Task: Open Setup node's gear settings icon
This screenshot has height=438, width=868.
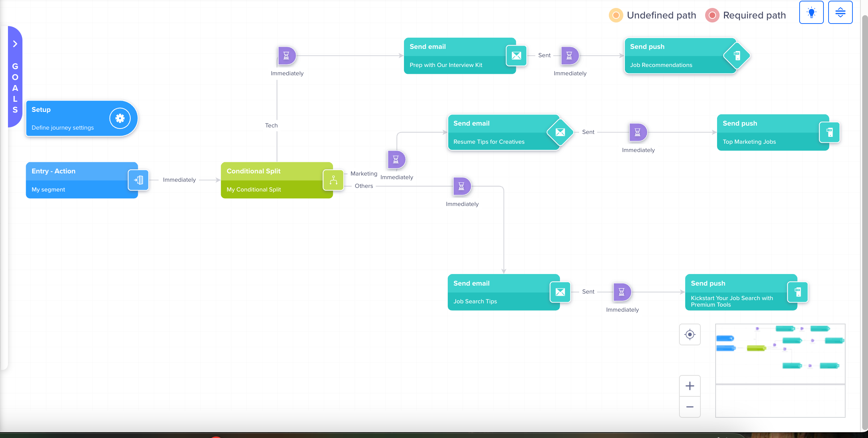Action: point(120,118)
